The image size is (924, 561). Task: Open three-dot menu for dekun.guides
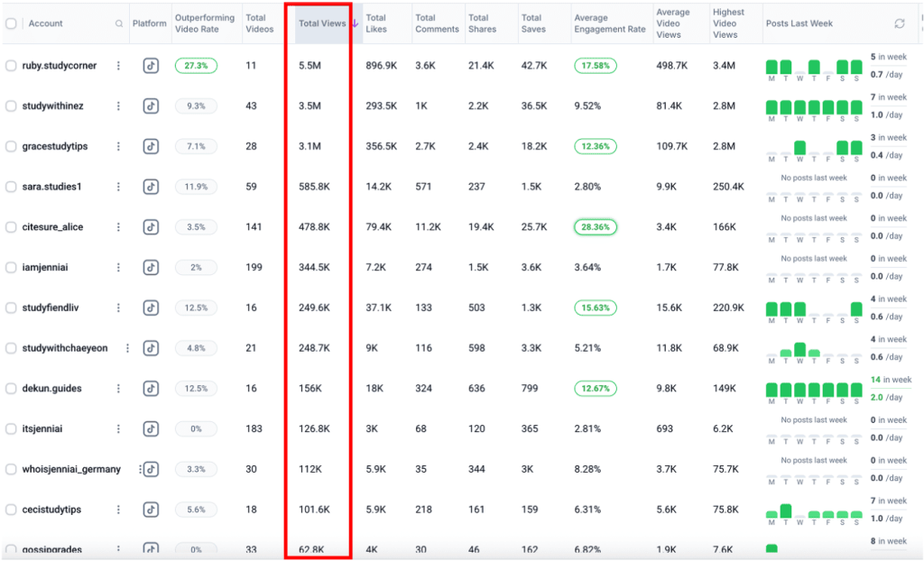coord(118,389)
